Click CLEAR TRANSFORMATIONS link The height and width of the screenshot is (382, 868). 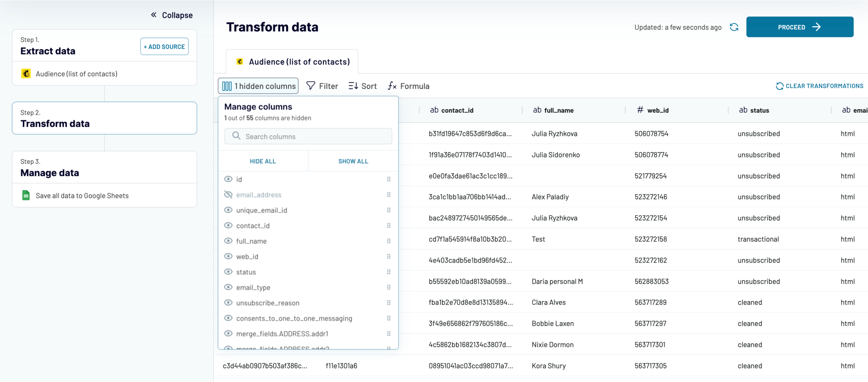[x=819, y=86]
